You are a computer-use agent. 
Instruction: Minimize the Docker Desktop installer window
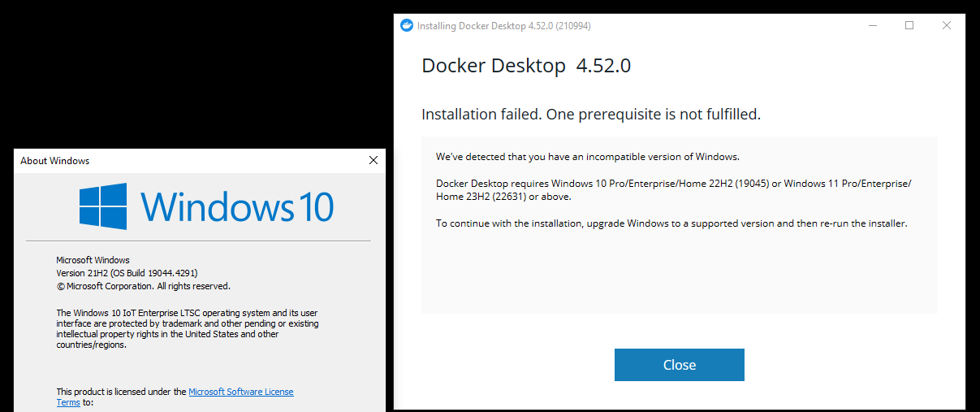(873, 25)
